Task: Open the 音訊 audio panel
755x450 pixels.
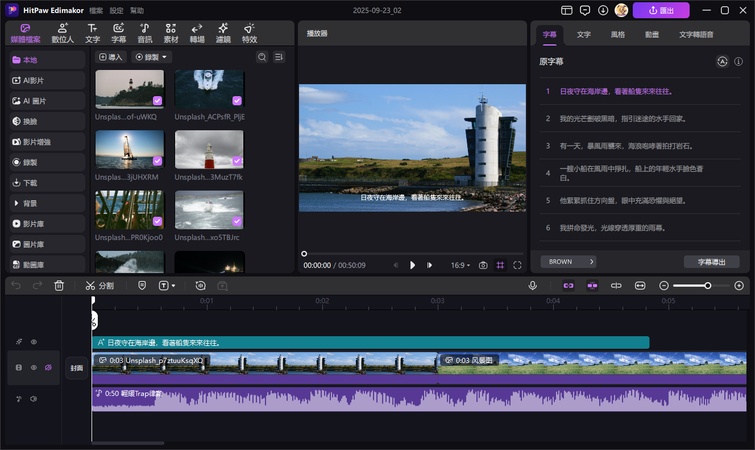Action: [x=144, y=33]
